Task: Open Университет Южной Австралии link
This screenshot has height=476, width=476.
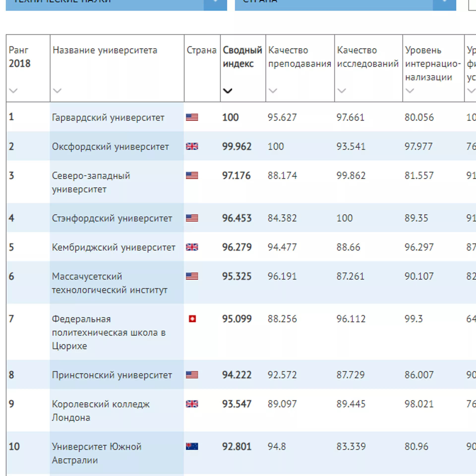Action: click(x=96, y=453)
